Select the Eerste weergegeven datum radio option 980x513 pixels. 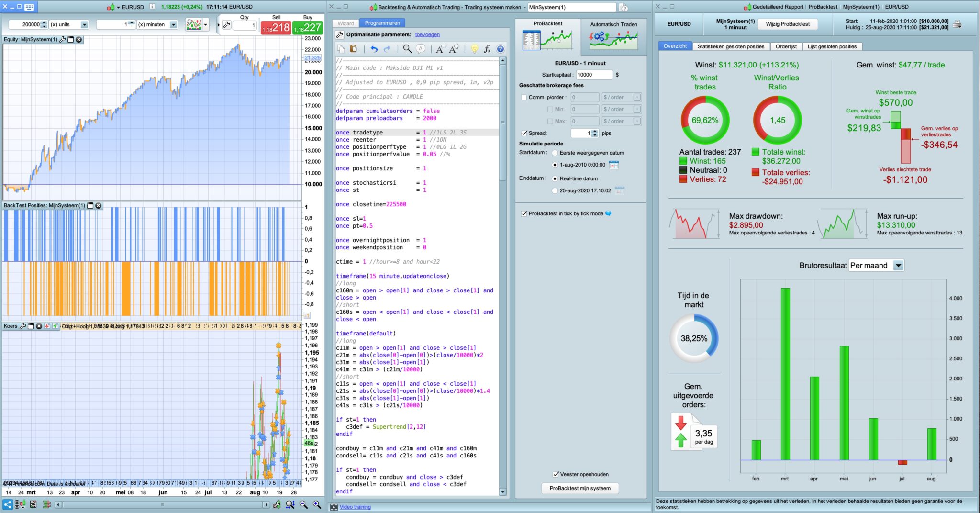pyautogui.click(x=555, y=153)
